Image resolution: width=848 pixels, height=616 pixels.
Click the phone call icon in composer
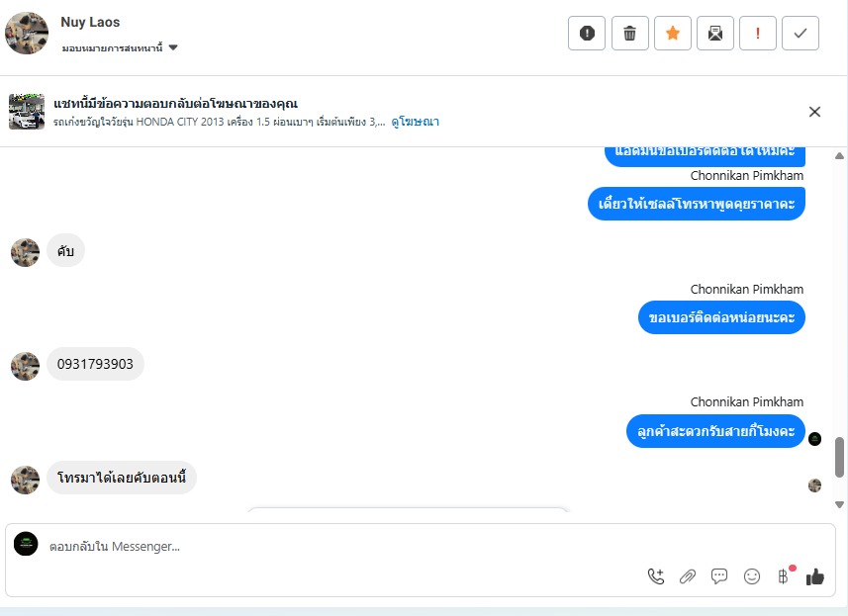[655, 576]
